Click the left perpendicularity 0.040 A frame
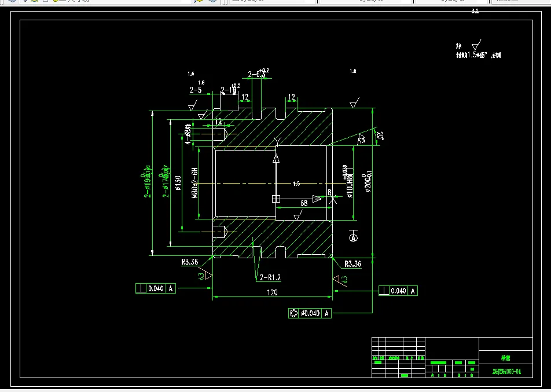Image resolution: width=551 pixels, height=392 pixels. pyautogui.click(x=156, y=288)
